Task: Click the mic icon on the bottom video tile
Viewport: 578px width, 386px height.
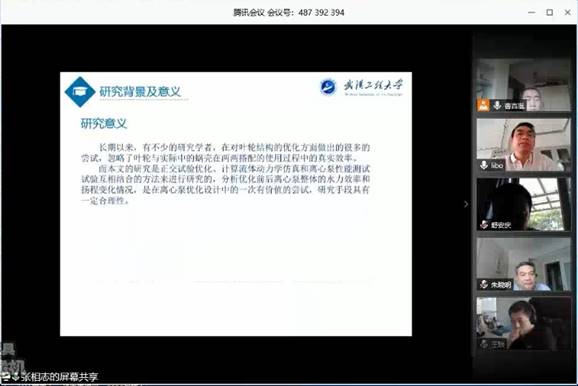Action: coord(484,344)
